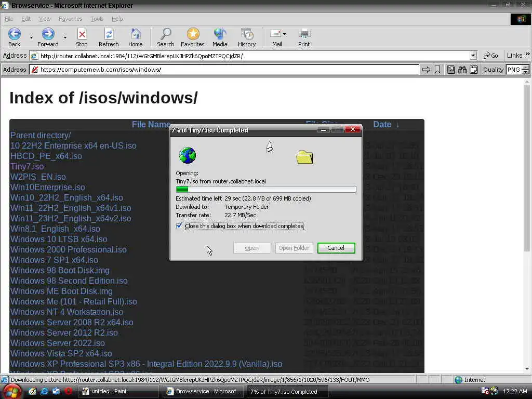Image resolution: width=532 pixels, height=399 pixels.
Task: Click the PNG Quality field
Action: tap(514, 70)
